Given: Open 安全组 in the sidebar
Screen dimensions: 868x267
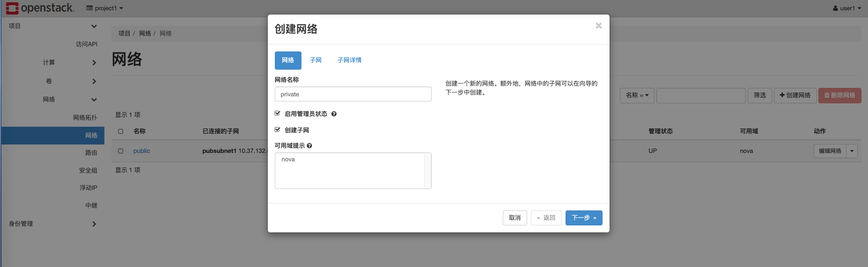Looking at the screenshot, I should pyautogui.click(x=88, y=171).
